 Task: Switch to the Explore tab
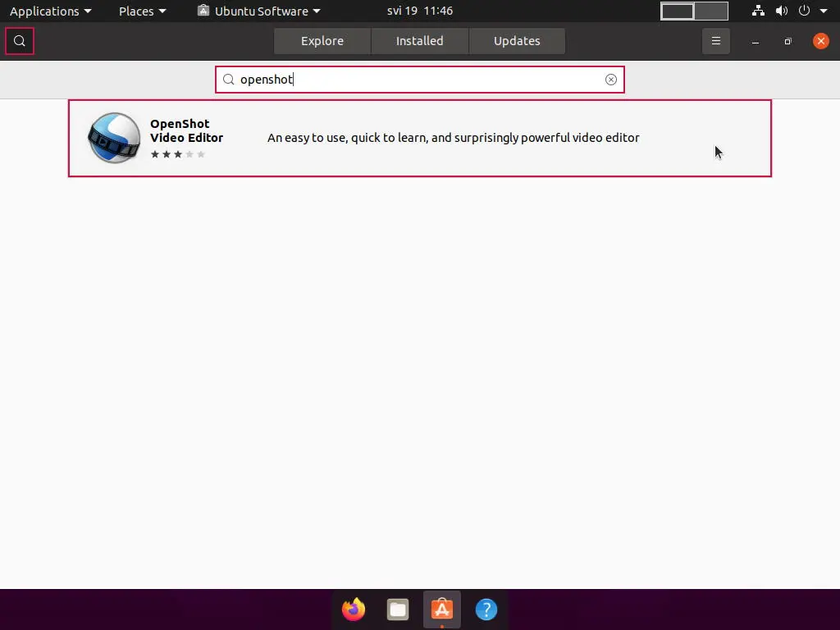point(322,41)
